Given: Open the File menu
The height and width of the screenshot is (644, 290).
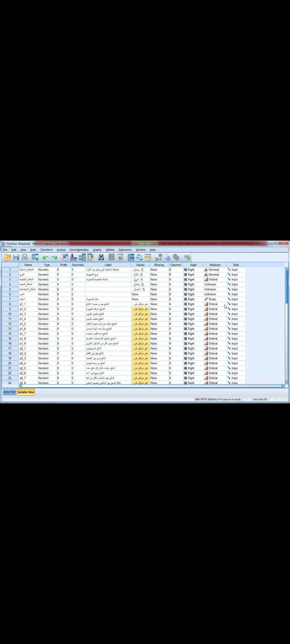Looking at the screenshot, I should (x=5, y=250).
